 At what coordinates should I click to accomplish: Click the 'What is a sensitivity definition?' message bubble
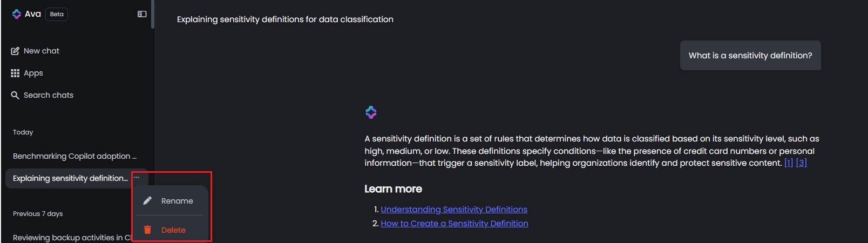click(750, 56)
